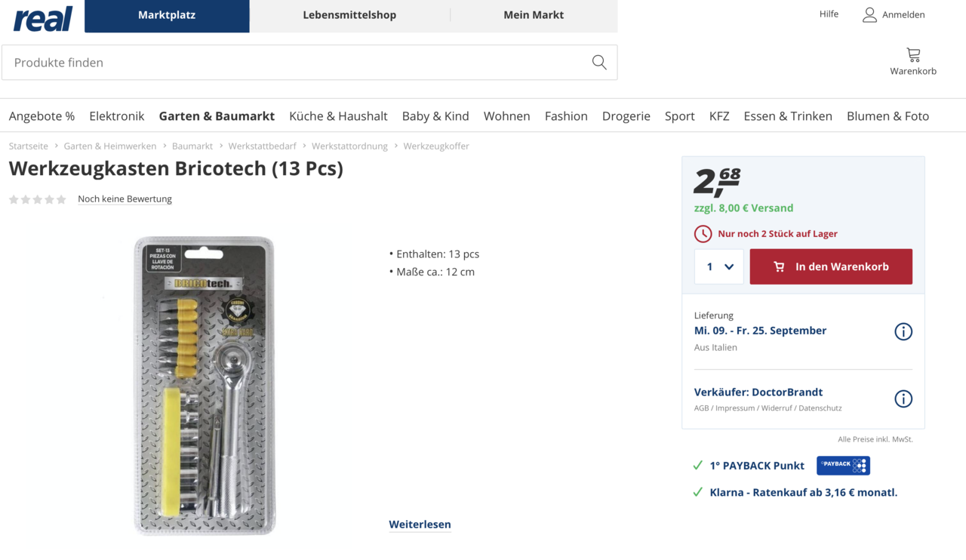Click the star rating icons

(38, 199)
